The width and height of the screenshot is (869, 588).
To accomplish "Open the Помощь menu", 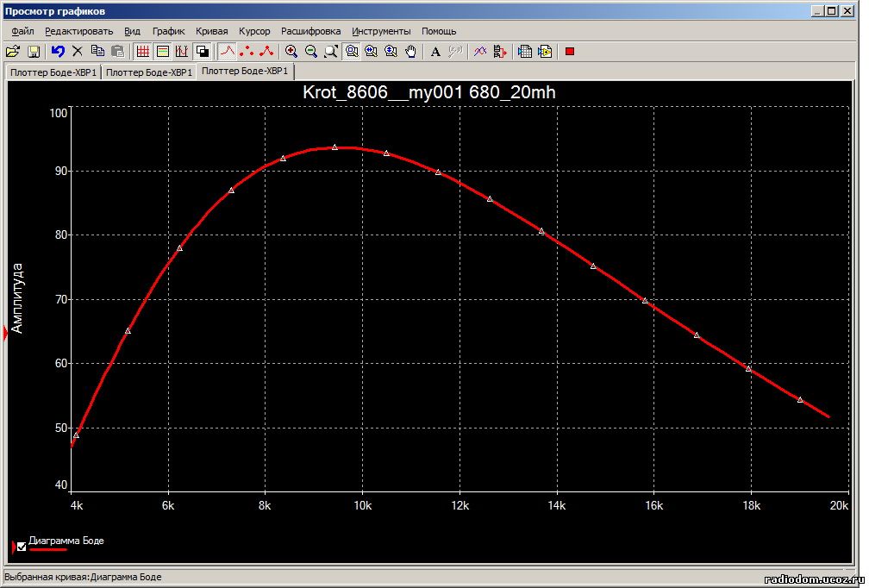I will pos(439,32).
